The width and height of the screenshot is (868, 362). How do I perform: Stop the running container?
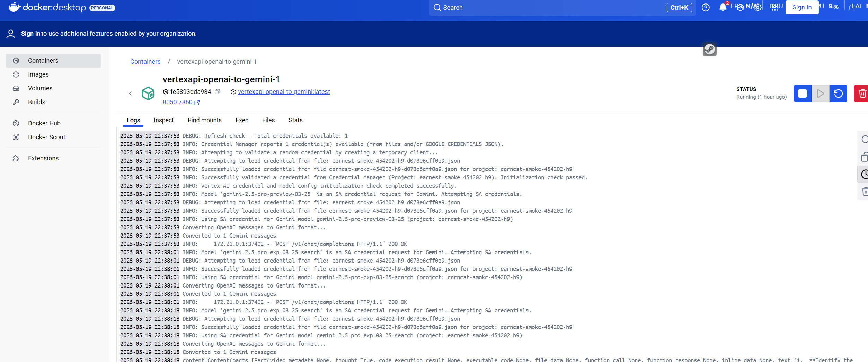[802, 94]
